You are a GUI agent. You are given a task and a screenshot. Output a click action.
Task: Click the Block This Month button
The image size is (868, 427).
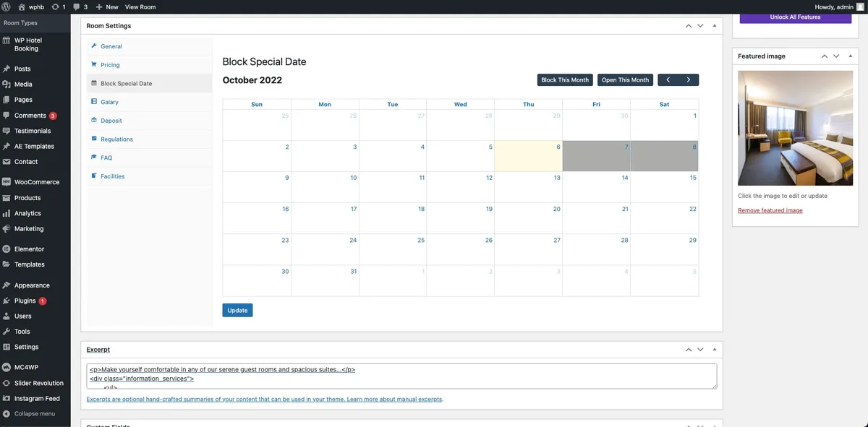tap(564, 79)
